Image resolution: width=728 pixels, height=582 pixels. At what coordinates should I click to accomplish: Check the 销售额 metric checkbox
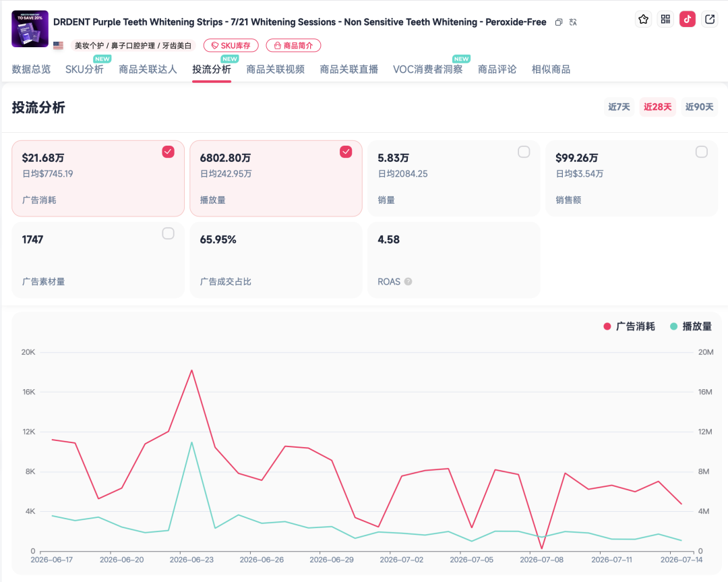coord(702,152)
